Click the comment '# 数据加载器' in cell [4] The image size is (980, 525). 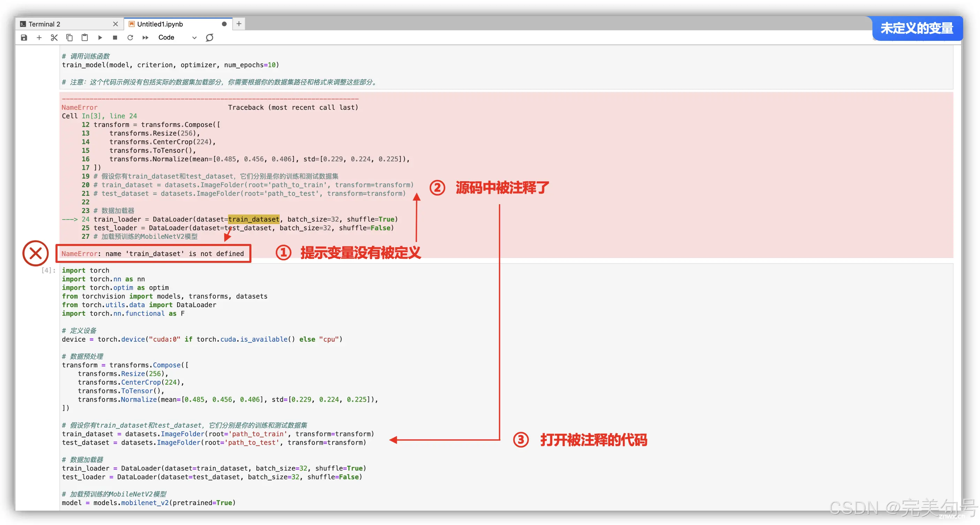[x=82, y=460]
